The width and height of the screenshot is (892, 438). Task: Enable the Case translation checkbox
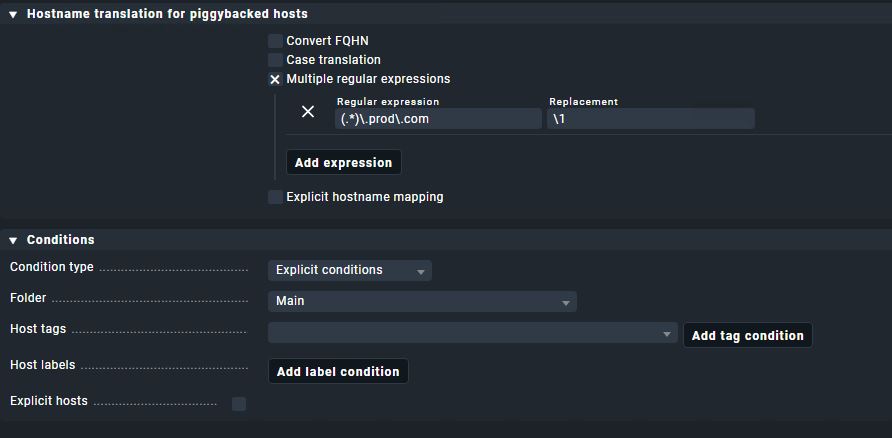click(275, 60)
